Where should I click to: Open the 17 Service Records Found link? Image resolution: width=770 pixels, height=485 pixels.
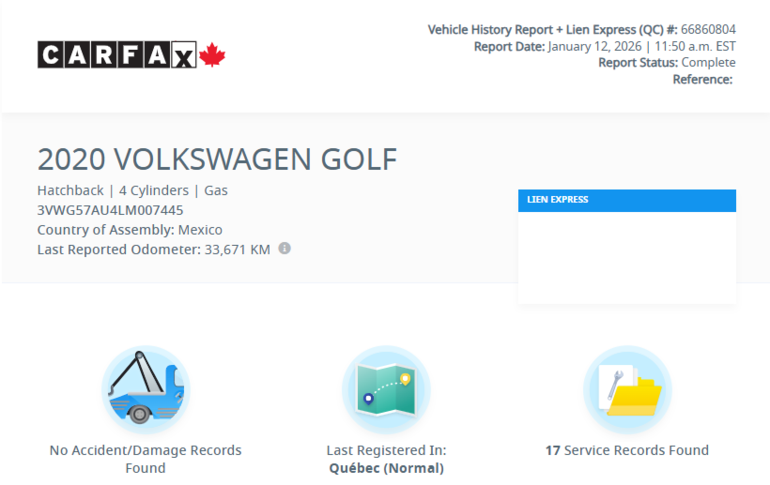[626, 450]
